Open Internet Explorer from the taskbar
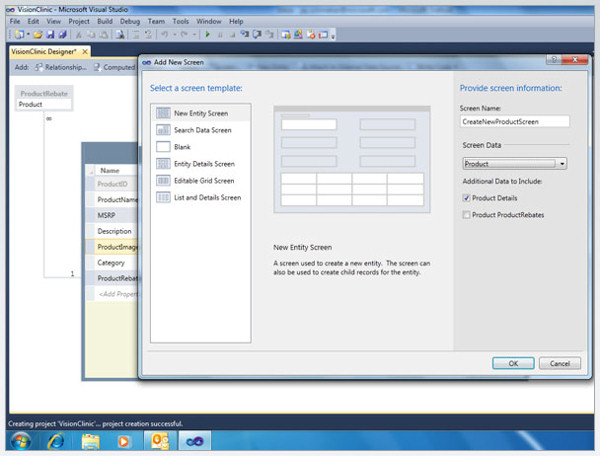Viewport: 600px width, 456px height. [54, 440]
